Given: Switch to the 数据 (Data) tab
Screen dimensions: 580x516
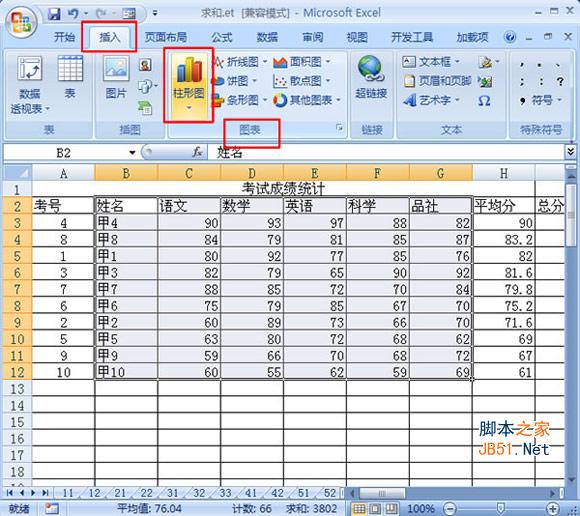Looking at the screenshot, I should coord(267,37).
